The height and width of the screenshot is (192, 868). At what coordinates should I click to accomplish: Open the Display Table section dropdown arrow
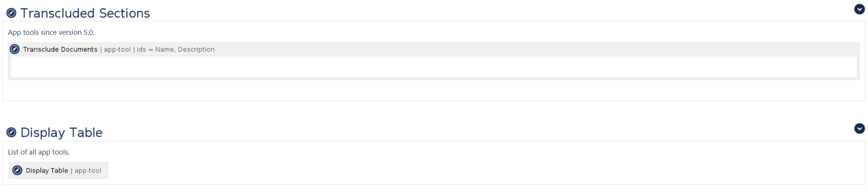coord(859,129)
